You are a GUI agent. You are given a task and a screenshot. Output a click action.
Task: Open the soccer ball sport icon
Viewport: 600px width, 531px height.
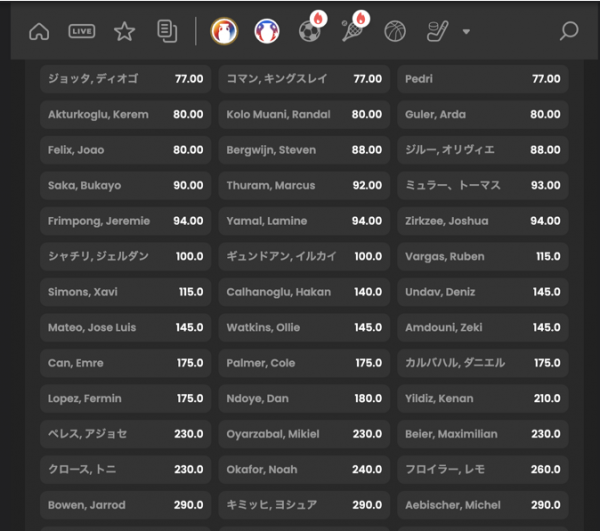pos(310,31)
